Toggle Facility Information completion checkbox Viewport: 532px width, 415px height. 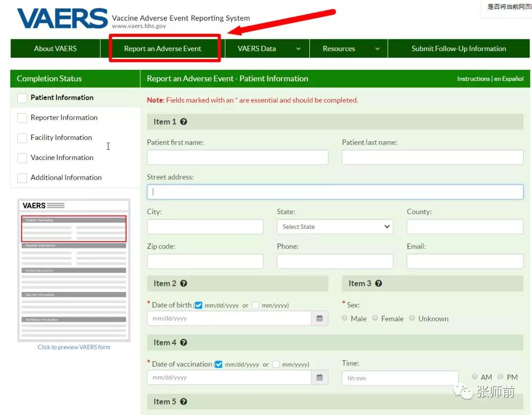coord(22,138)
